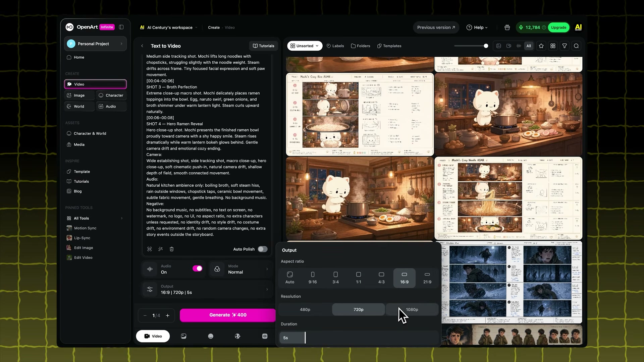
Task: Click the Audio waveform icon tile
Action: tap(150, 269)
